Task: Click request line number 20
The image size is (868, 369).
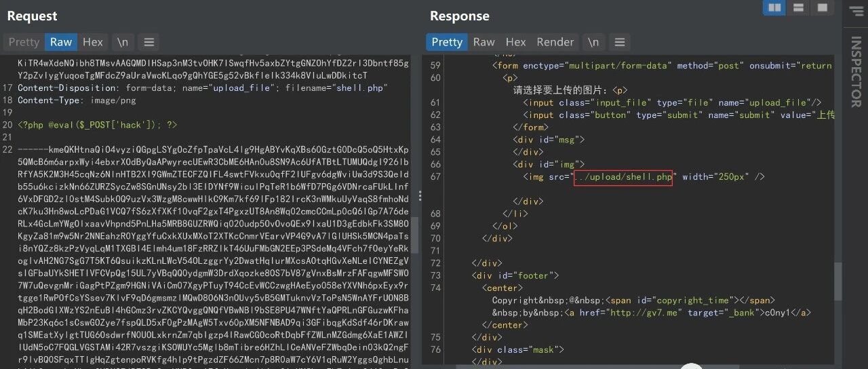Action: pyautogui.click(x=7, y=125)
